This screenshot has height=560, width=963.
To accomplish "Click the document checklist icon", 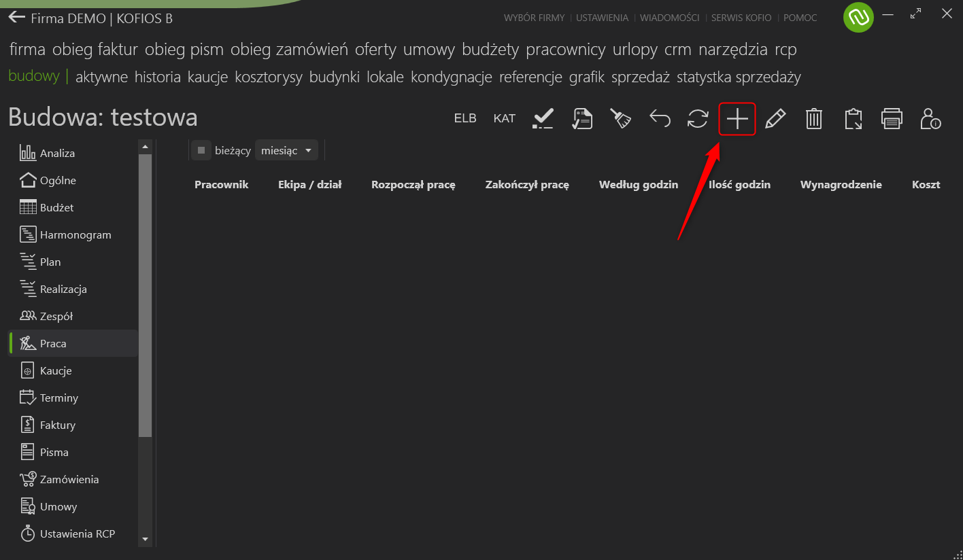I will click(x=582, y=119).
